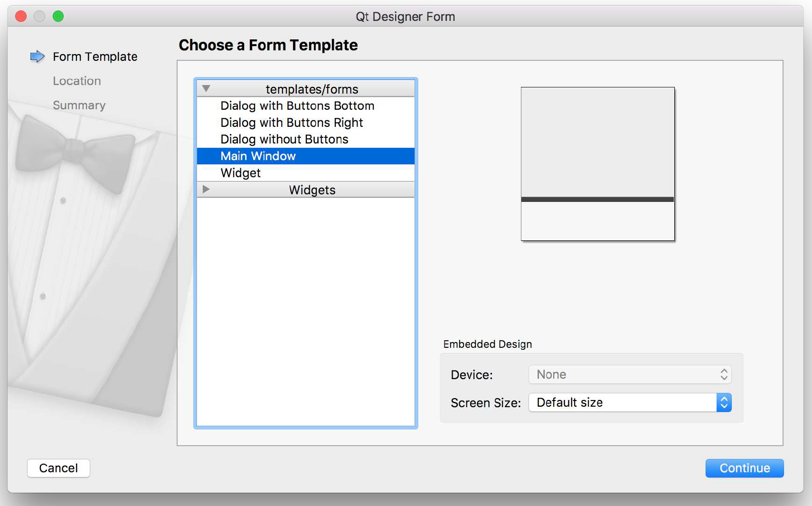Click the Widgets header label
The height and width of the screenshot is (506, 812).
click(312, 190)
